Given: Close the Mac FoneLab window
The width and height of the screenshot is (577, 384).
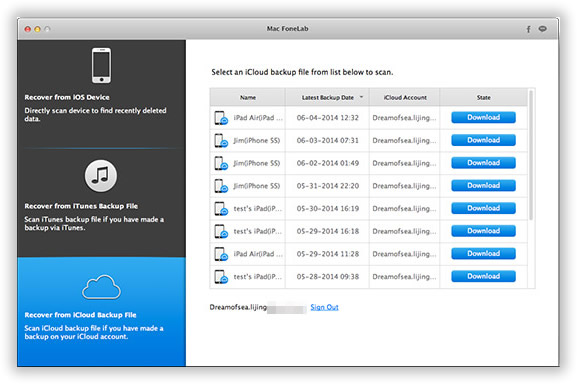Looking at the screenshot, I should (28, 29).
